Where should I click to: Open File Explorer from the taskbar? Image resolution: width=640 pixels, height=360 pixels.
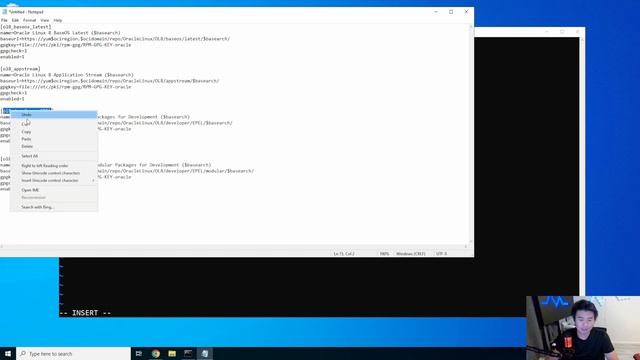coord(172,353)
